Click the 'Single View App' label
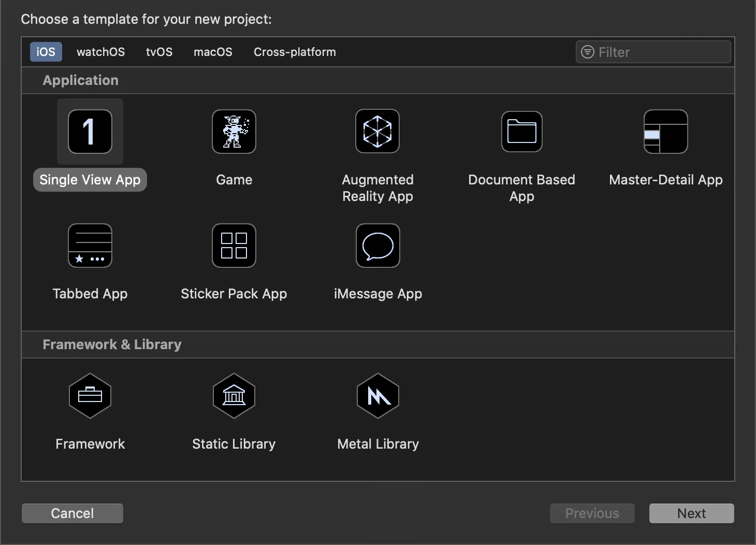756x545 pixels. click(x=90, y=180)
